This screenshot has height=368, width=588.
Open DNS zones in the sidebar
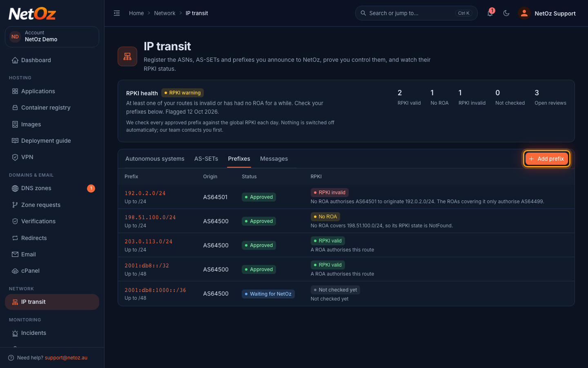point(52,188)
